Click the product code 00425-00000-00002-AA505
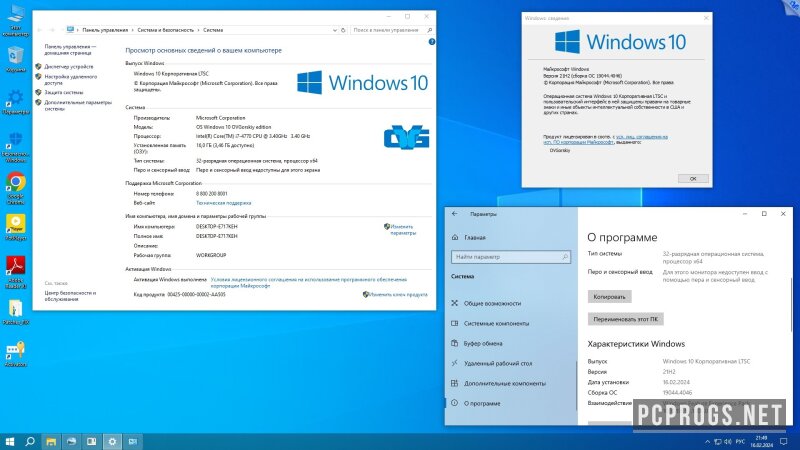 [x=196, y=294]
